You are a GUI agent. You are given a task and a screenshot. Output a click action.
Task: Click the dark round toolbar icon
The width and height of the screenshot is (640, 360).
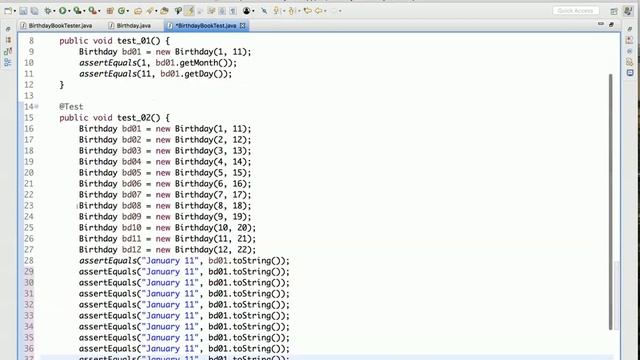246,11
